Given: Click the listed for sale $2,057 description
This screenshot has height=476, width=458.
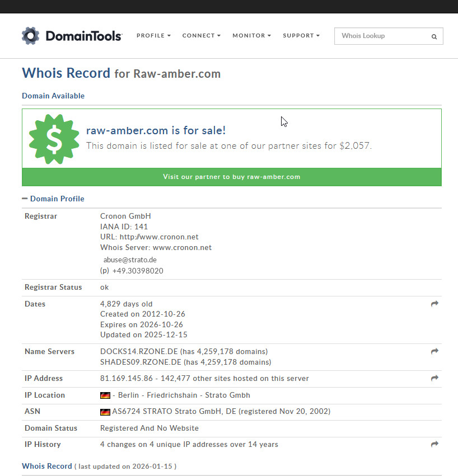Looking at the screenshot, I should point(229,146).
